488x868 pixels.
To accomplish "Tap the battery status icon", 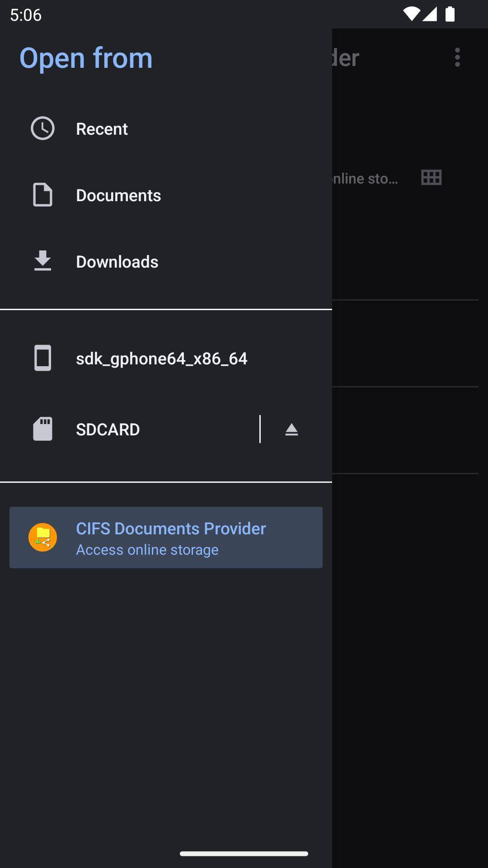I will (450, 14).
